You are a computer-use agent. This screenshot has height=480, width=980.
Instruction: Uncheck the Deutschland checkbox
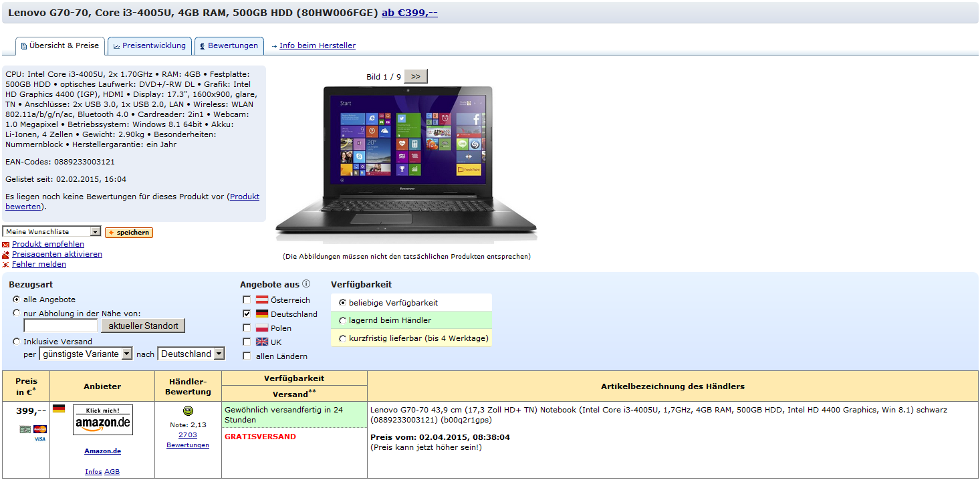click(247, 314)
